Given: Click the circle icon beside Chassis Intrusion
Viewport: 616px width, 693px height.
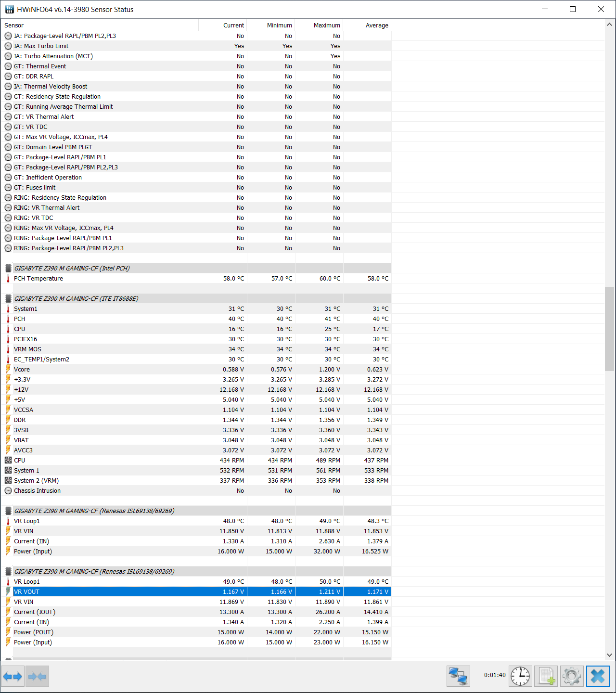Looking at the screenshot, I should pyautogui.click(x=8, y=491).
